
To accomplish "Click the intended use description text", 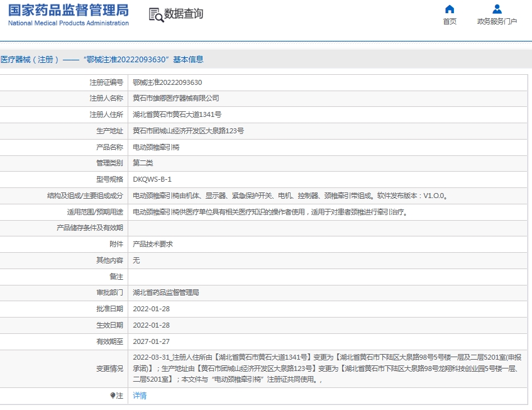I will coord(270,212).
